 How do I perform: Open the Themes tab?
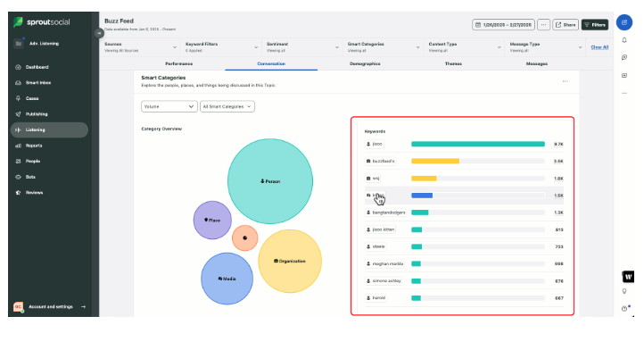(x=453, y=63)
